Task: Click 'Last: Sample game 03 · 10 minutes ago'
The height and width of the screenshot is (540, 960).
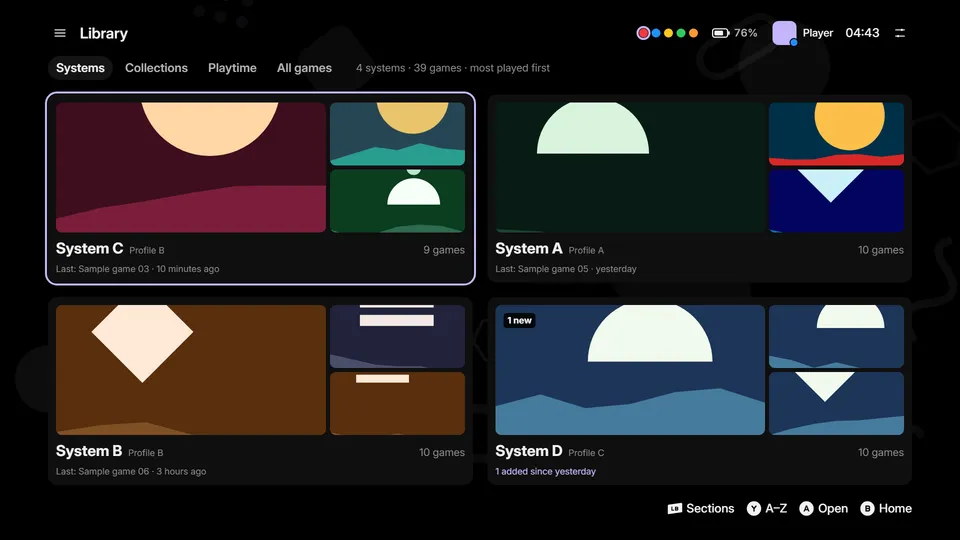Action: point(138,269)
